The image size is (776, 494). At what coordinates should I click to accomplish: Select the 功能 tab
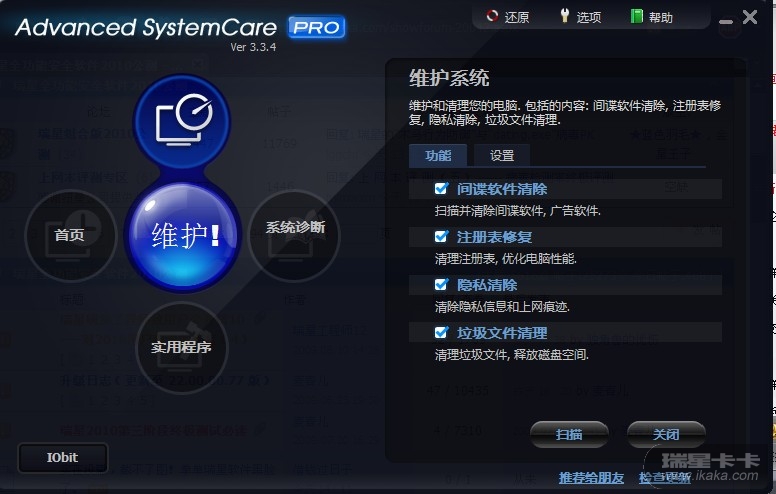(x=438, y=155)
